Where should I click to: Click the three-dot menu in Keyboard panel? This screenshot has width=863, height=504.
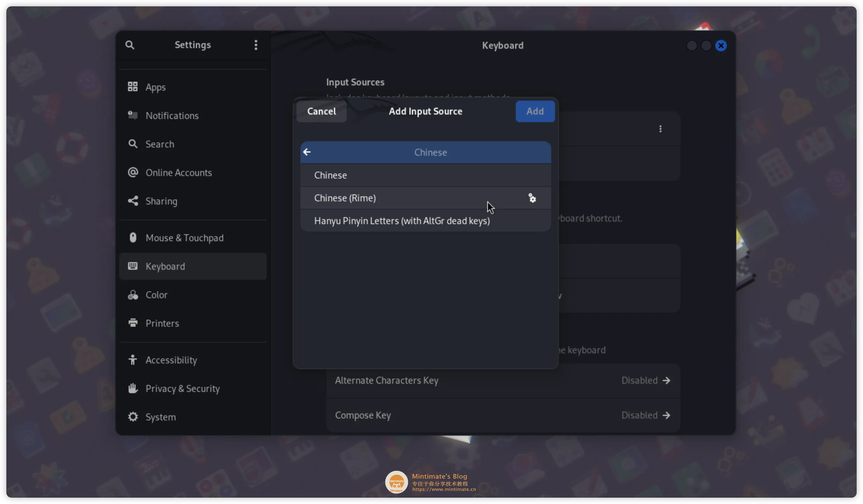[x=660, y=129]
